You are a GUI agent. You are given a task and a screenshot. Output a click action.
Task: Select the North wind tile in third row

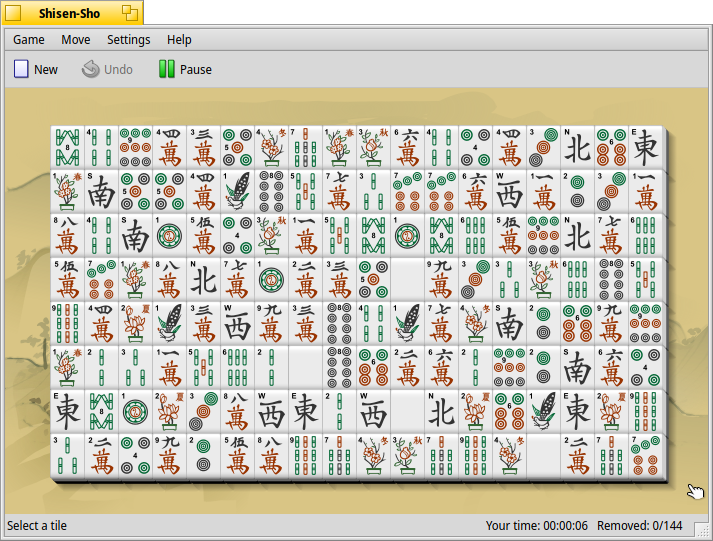click(577, 235)
